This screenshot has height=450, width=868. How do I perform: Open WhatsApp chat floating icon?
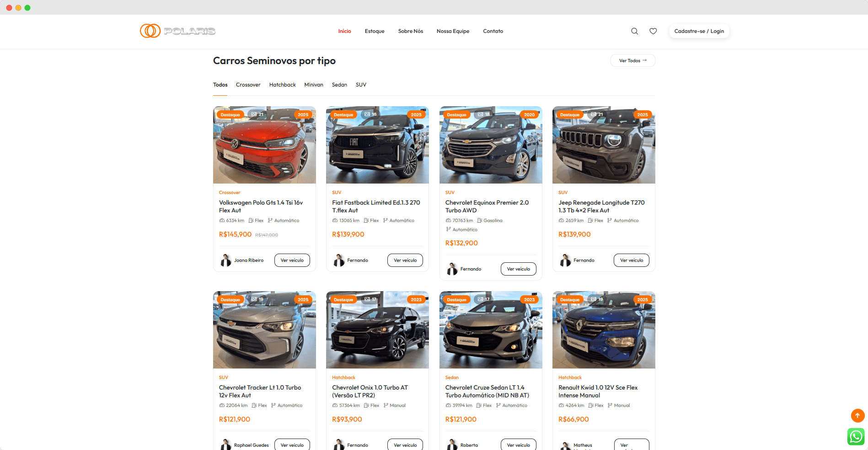(x=856, y=436)
